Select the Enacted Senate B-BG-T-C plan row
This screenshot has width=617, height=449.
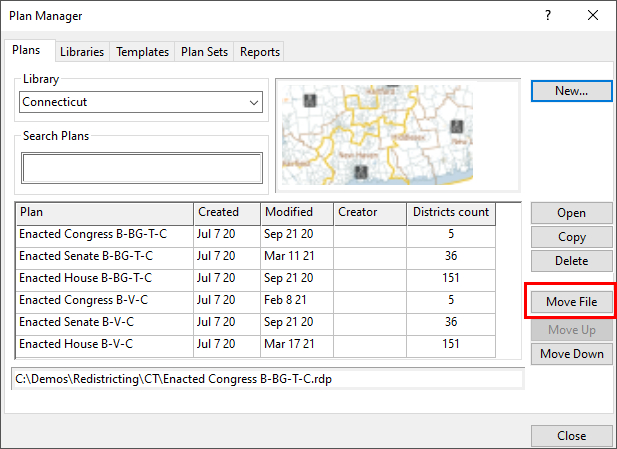[x=104, y=256]
